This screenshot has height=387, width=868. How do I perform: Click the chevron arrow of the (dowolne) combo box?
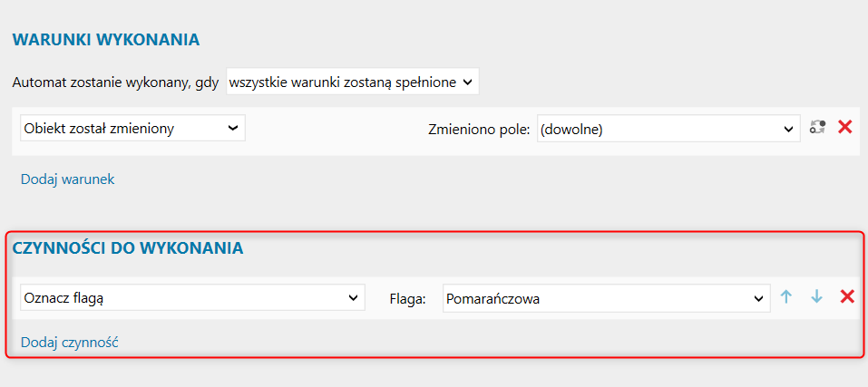click(789, 129)
